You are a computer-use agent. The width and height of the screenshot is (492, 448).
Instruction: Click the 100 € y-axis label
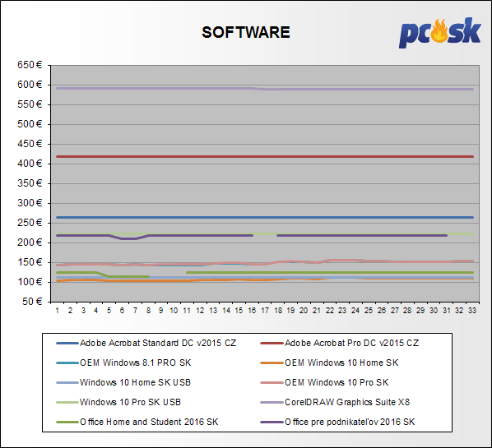tap(30, 282)
